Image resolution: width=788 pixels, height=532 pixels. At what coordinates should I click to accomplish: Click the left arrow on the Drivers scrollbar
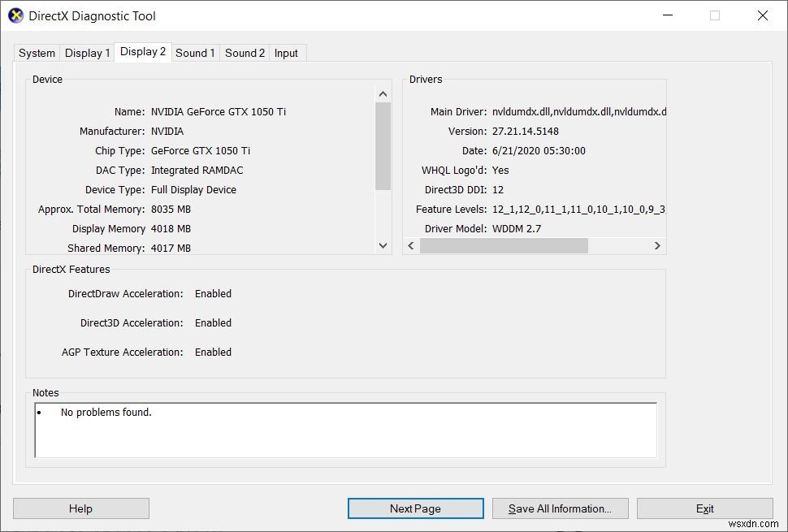[410, 245]
